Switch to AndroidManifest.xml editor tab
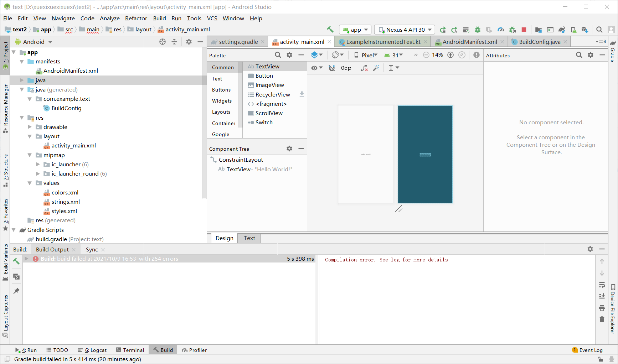 (469, 42)
